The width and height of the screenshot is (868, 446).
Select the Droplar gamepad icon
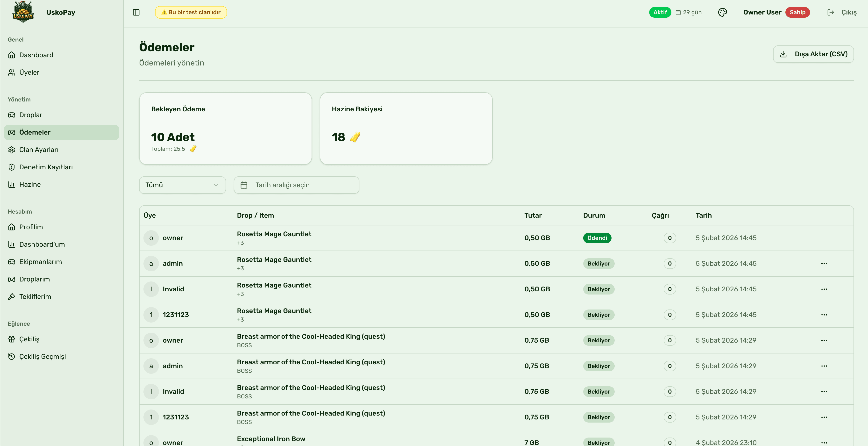click(x=11, y=115)
